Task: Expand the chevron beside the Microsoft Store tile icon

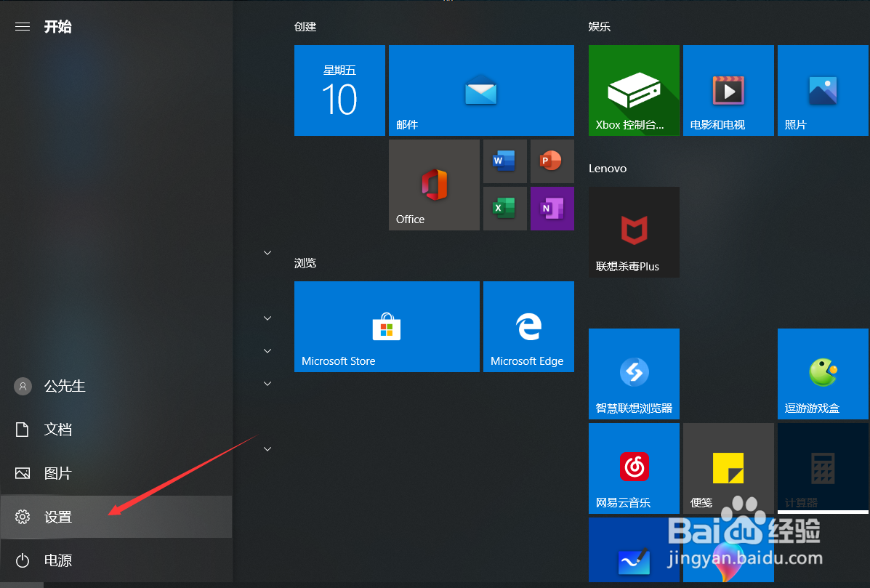Action: click(x=267, y=318)
